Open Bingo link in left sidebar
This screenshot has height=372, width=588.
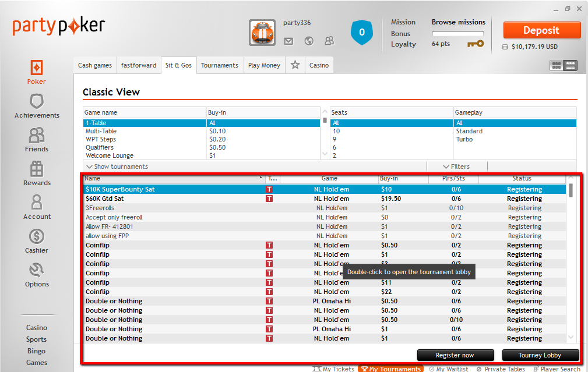click(36, 351)
